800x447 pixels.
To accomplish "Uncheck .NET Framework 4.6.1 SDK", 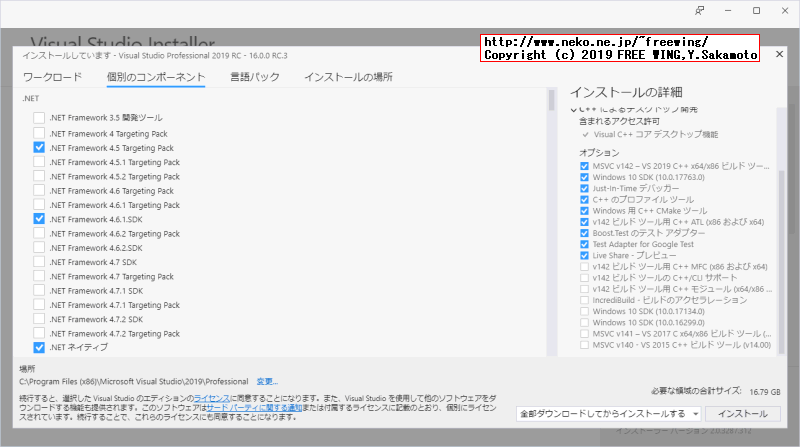I will pos(39,219).
